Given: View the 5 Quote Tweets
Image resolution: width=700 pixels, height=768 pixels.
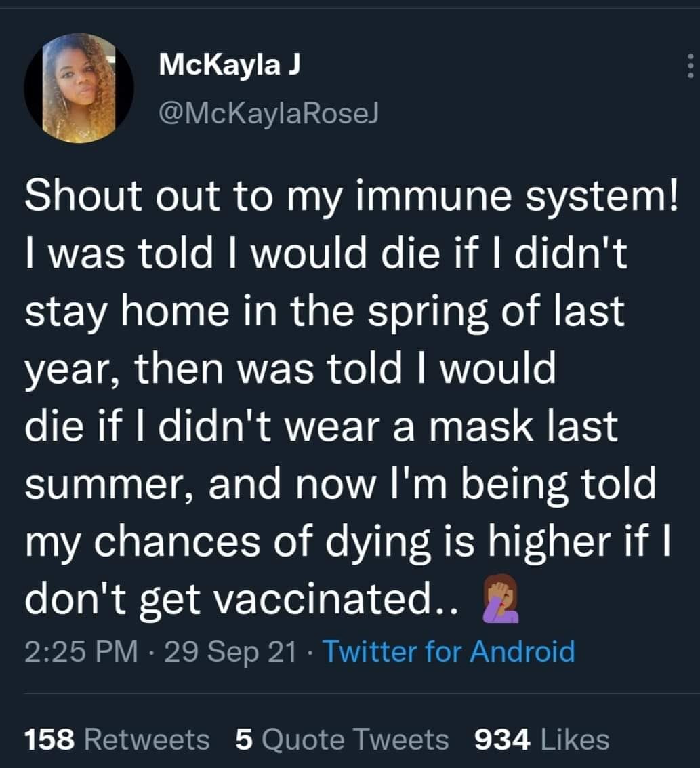Looking at the screenshot, I should click(342, 740).
